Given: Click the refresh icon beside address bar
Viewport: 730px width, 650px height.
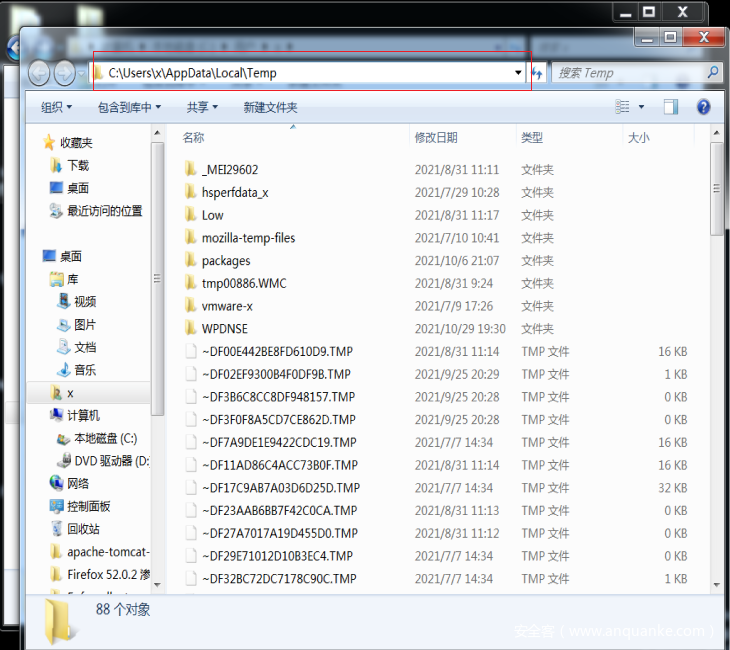Looking at the screenshot, I should (x=538, y=73).
